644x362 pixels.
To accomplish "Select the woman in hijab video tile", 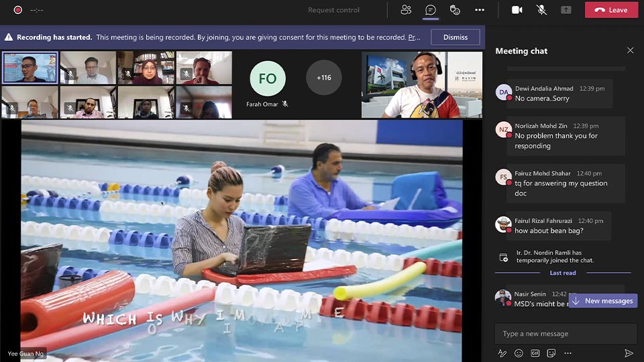I will [146, 68].
